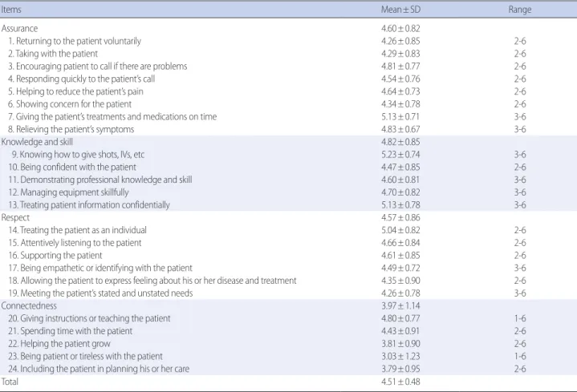Click the value '4.34 ± 0.78'
The height and width of the screenshot is (392, 577).
(400, 104)
